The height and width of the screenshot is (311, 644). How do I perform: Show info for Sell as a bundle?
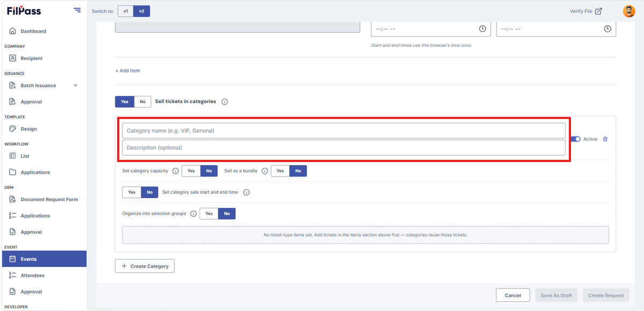[x=265, y=171]
